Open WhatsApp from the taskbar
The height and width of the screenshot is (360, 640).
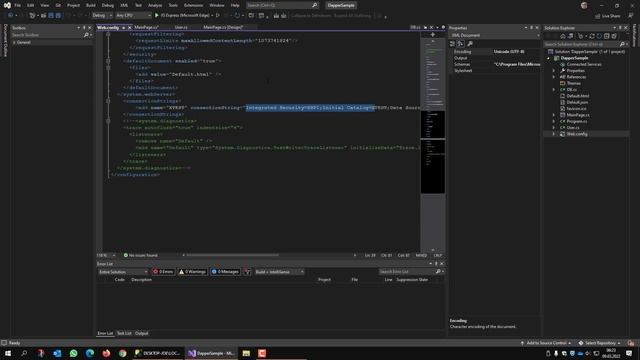(x=73, y=353)
